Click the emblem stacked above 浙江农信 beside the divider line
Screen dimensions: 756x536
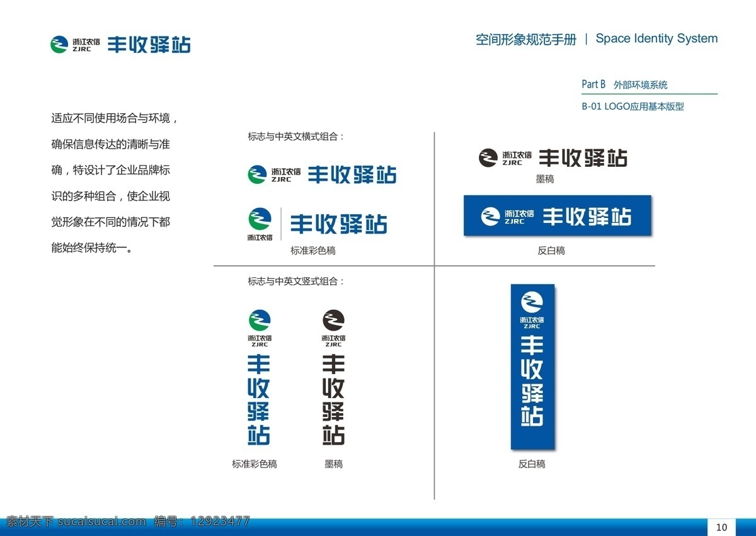[x=260, y=219]
